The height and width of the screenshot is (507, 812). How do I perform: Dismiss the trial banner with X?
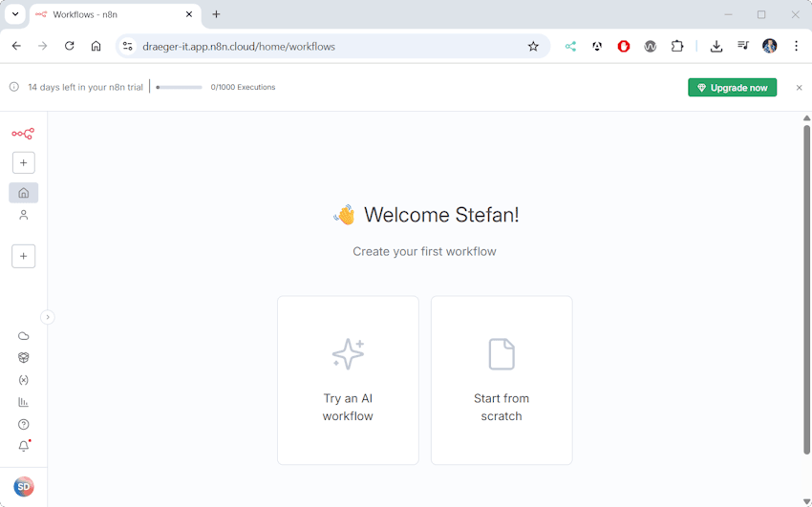tap(800, 88)
